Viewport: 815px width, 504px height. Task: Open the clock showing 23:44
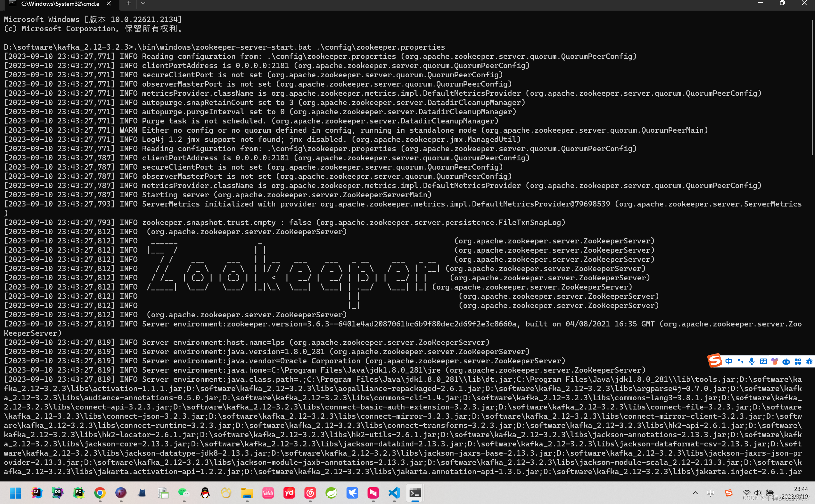pos(801,489)
